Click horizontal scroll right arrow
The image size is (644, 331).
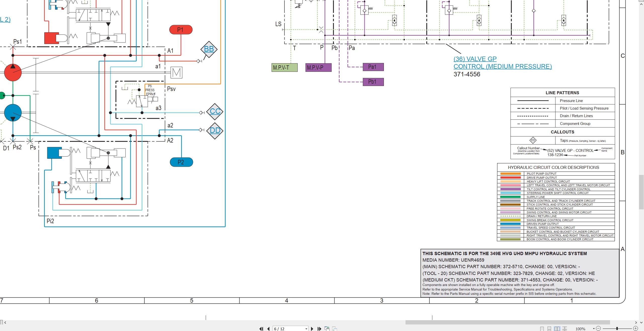pyautogui.click(x=636, y=322)
